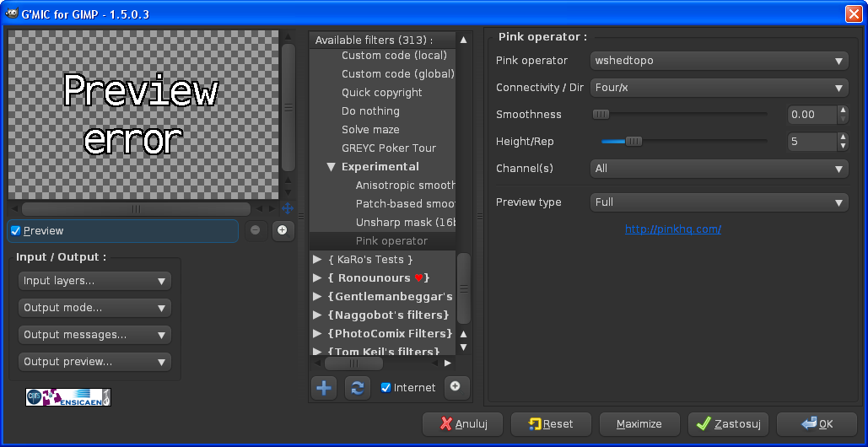
Task: Expand the {Gentlemanbeggar's group
Action: (x=317, y=297)
